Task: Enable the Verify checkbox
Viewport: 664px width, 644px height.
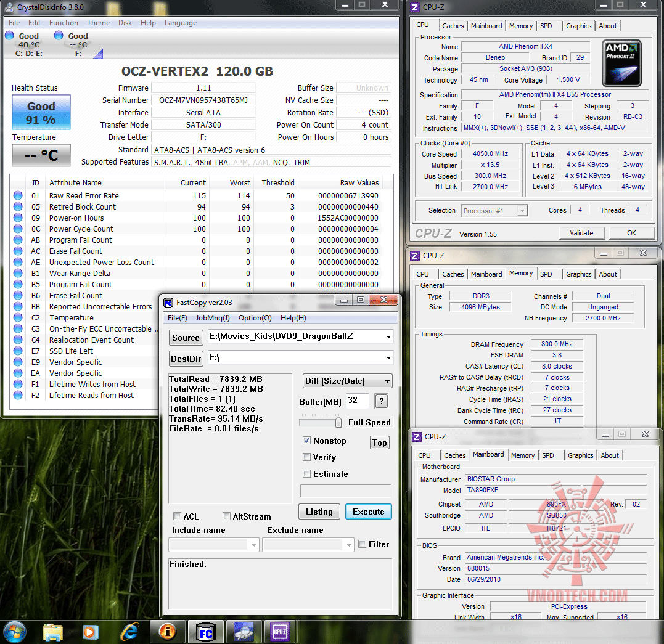Action: [306, 457]
